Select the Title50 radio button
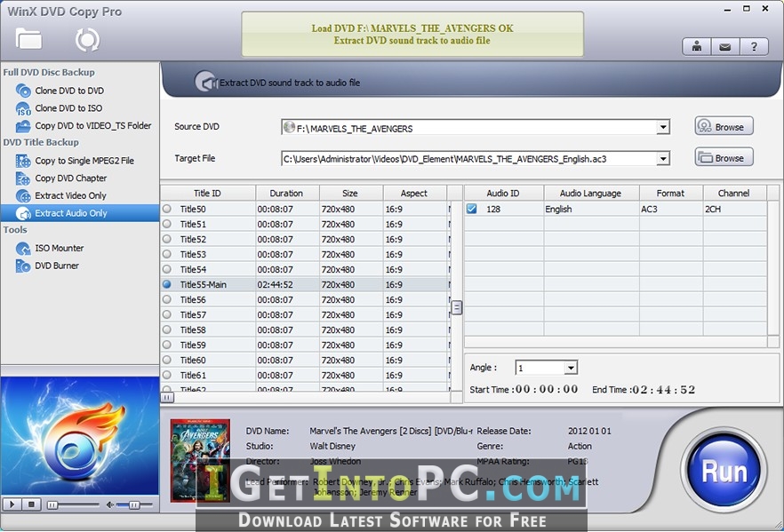The height and width of the screenshot is (532, 784). pyautogui.click(x=167, y=209)
